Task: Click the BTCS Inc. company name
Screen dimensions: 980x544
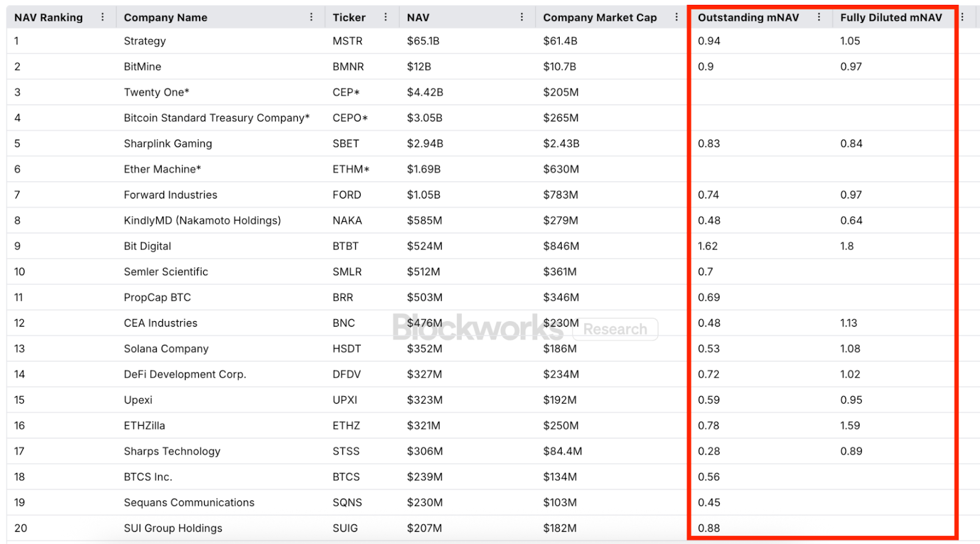Action: (148, 477)
